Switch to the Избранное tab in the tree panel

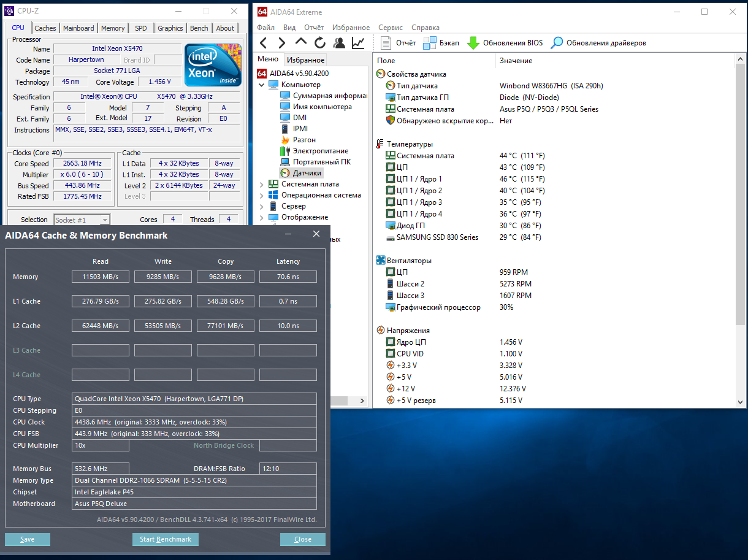click(x=305, y=59)
